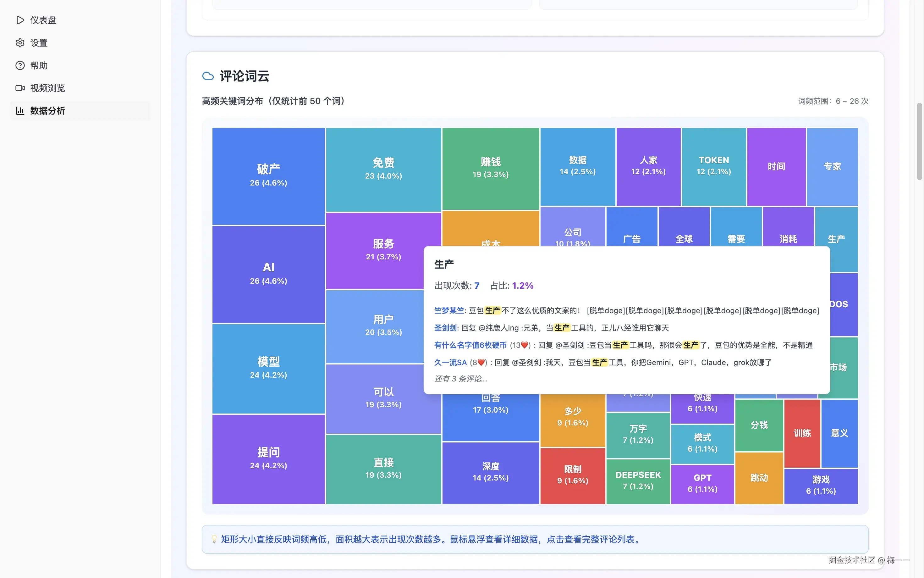Click the GPT tile in the treemap
Screen dimensions: 924x578
(x=702, y=483)
